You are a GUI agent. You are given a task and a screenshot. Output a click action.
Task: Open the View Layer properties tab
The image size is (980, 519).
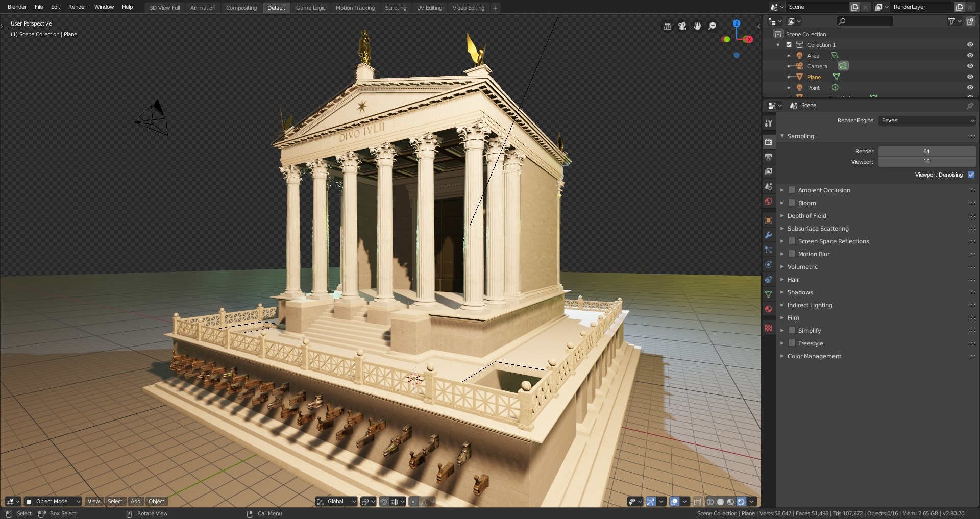coord(768,171)
